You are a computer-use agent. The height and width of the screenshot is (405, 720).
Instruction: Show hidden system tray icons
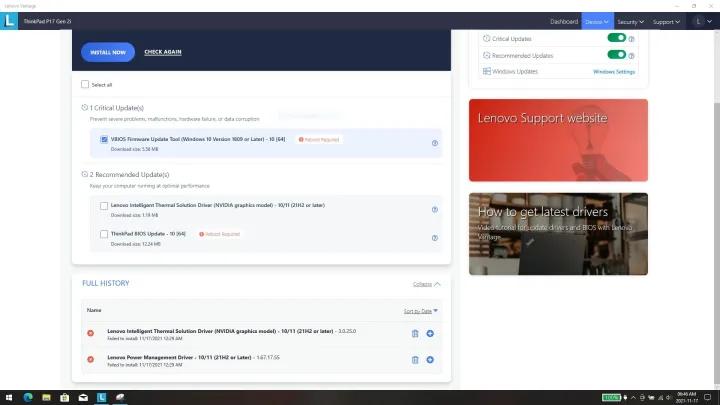pyautogui.click(x=633, y=398)
